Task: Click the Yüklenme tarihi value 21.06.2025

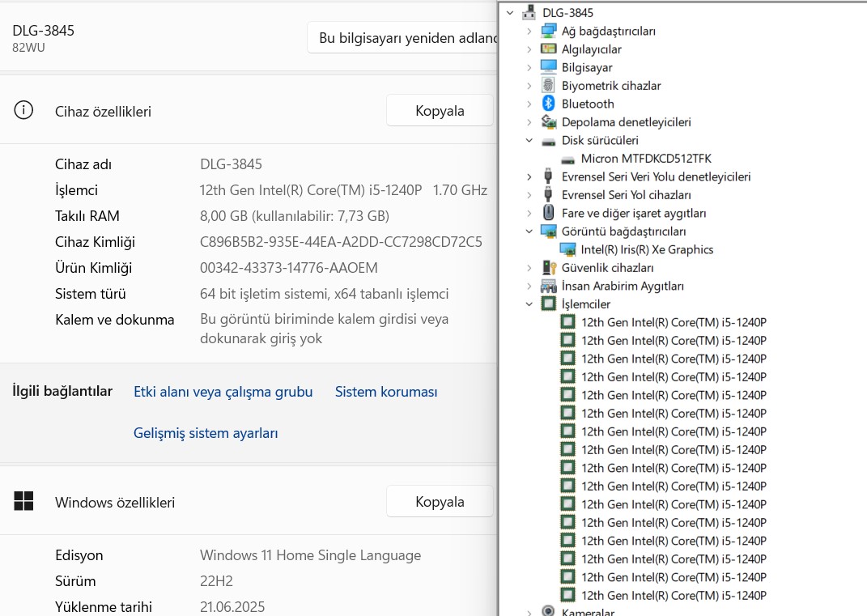Action: point(232,606)
